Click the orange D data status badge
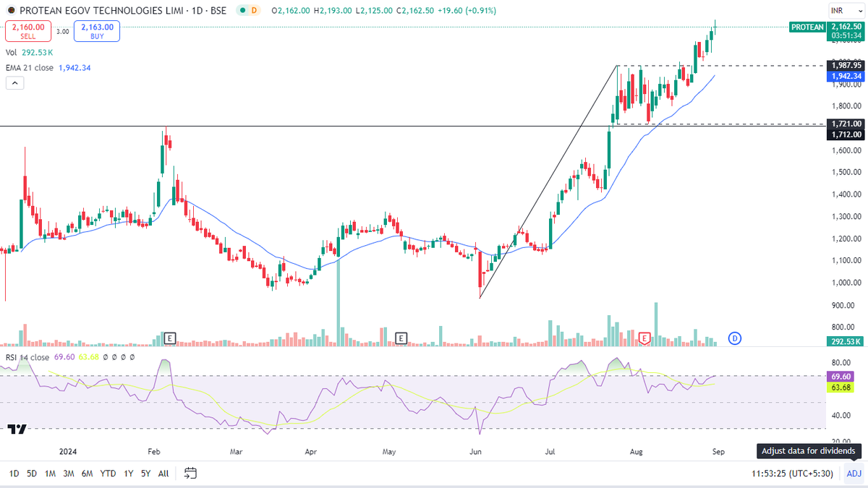868x488 pixels. pyautogui.click(x=254, y=11)
